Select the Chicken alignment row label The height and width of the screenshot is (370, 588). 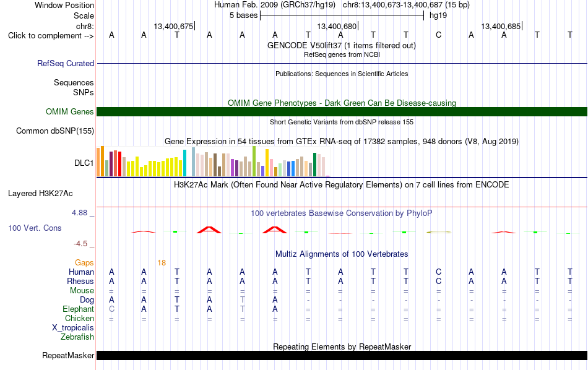(x=79, y=318)
